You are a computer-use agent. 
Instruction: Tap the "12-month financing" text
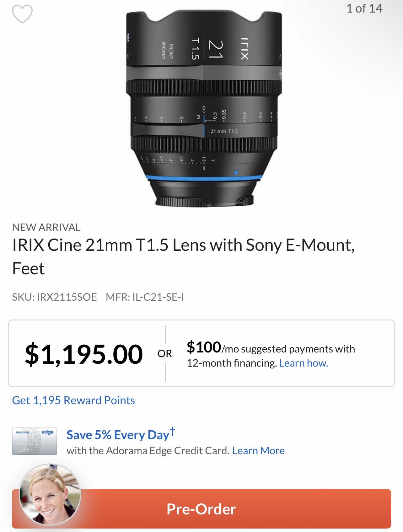click(x=232, y=363)
